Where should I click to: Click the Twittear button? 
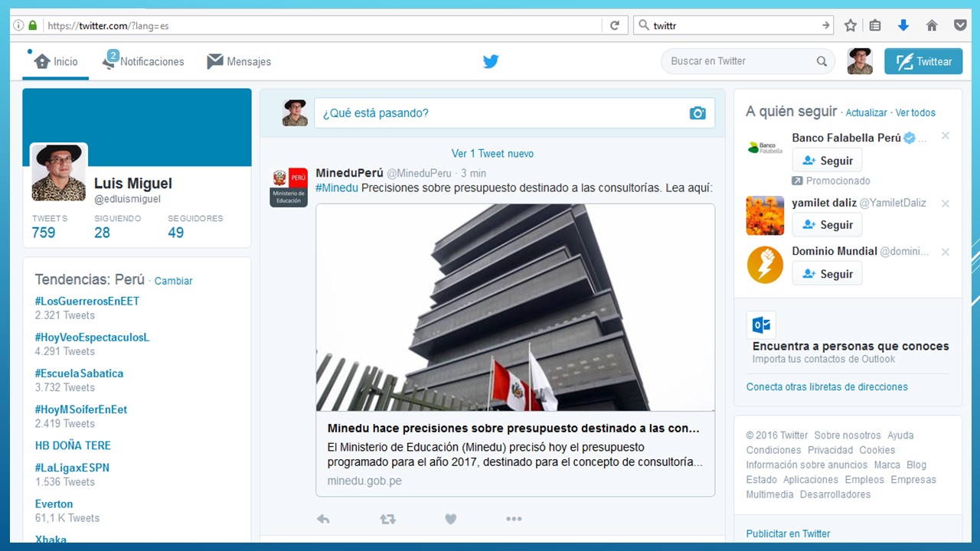coord(923,61)
